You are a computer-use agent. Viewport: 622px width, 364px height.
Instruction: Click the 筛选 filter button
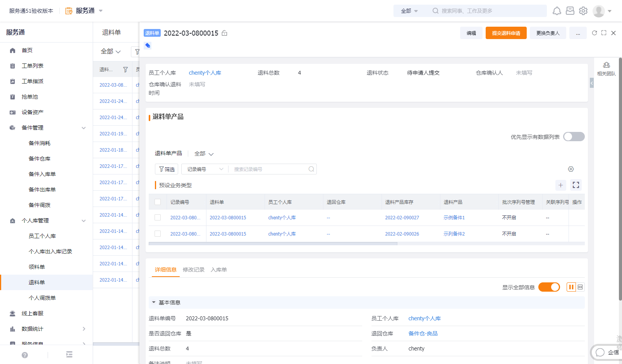click(x=167, y=169)
